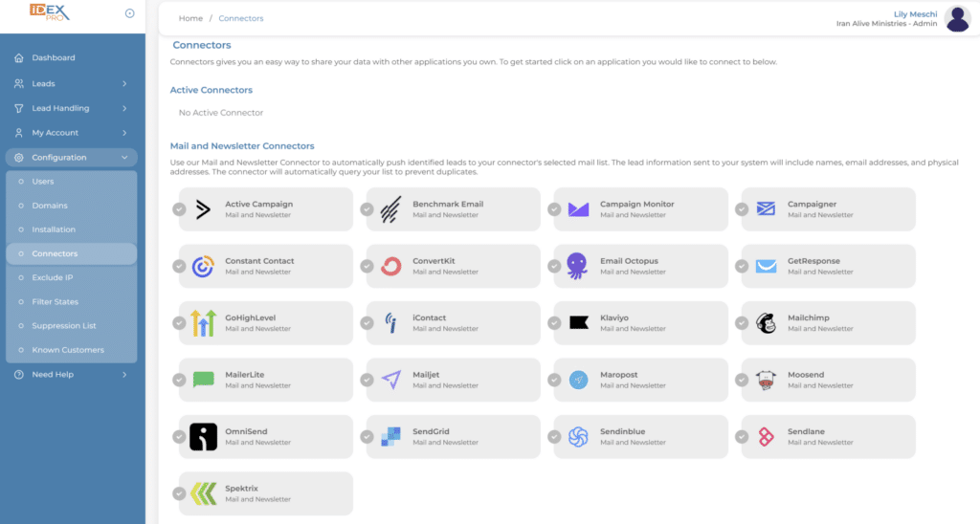
Task: Click the Klaviyo black flag icon
Action: point(578,323)
